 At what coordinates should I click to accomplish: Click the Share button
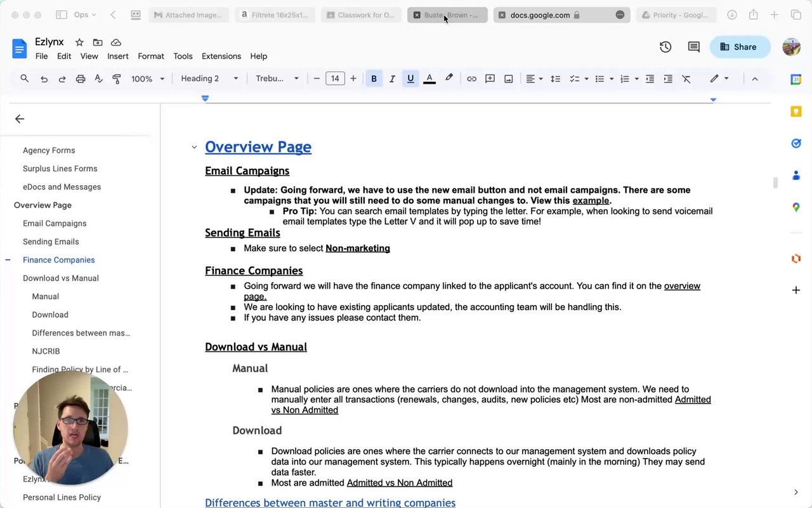pos(740,47)
